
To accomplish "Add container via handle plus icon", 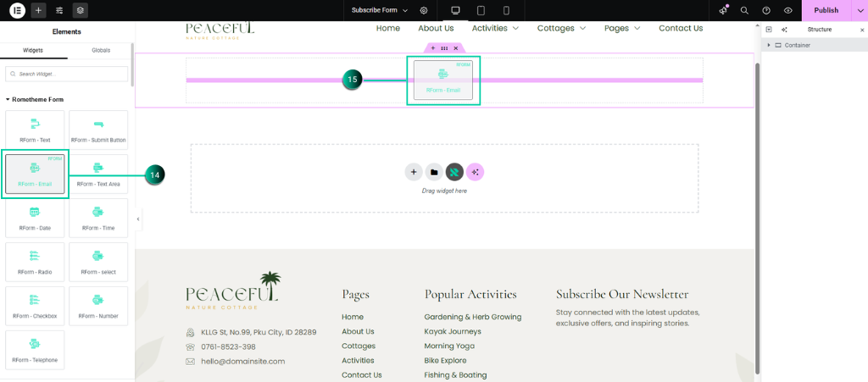I will tap(433, 48).
